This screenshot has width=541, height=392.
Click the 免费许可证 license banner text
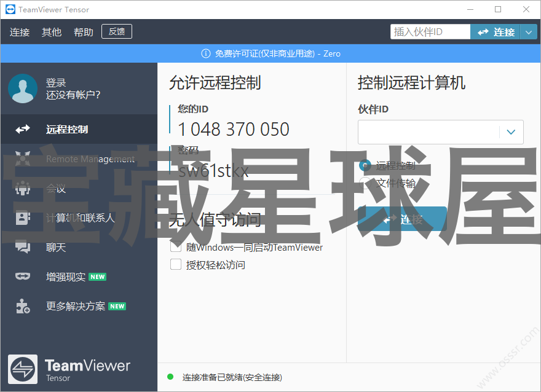point(278,53)
